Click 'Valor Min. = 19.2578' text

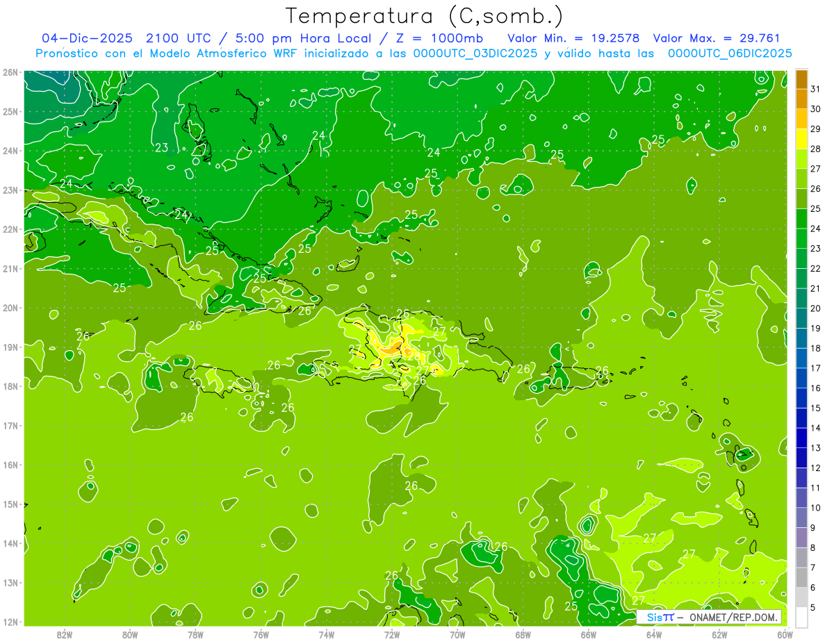coord(573,38)
